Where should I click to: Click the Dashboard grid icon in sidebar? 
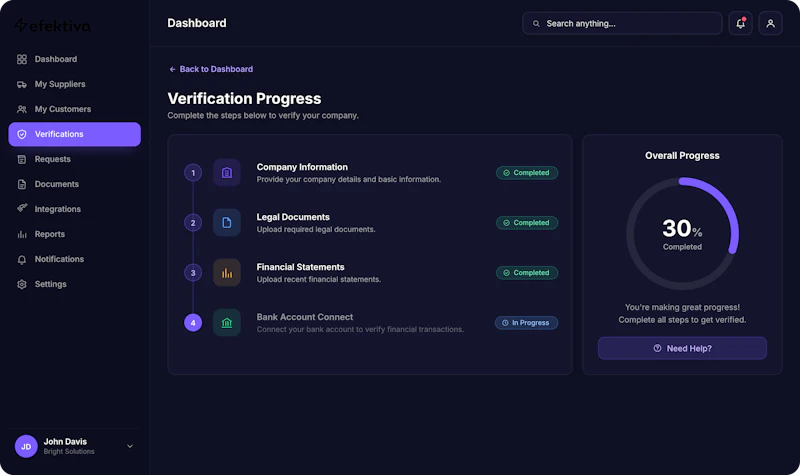click(21, 59)
